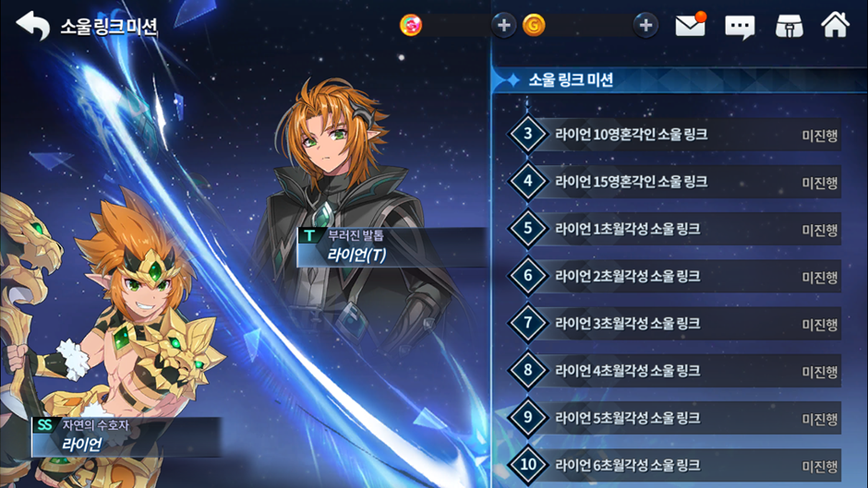Tap mission 9 라이언 5초월각성 소울 링크

[x=675, y=418]
